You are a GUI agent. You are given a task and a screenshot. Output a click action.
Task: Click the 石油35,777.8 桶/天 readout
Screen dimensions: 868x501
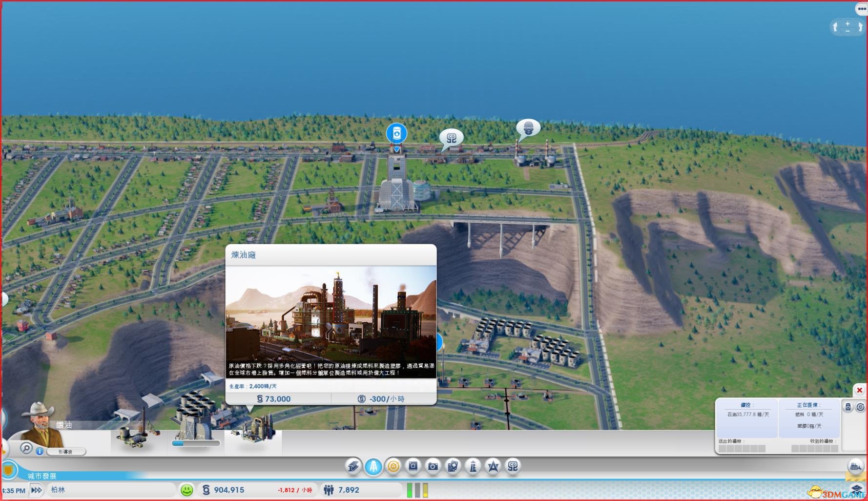point(748,415)
